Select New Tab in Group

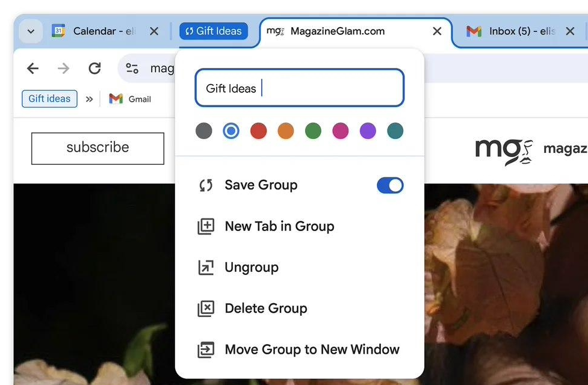pyautogui.click(x=299, y=226)
